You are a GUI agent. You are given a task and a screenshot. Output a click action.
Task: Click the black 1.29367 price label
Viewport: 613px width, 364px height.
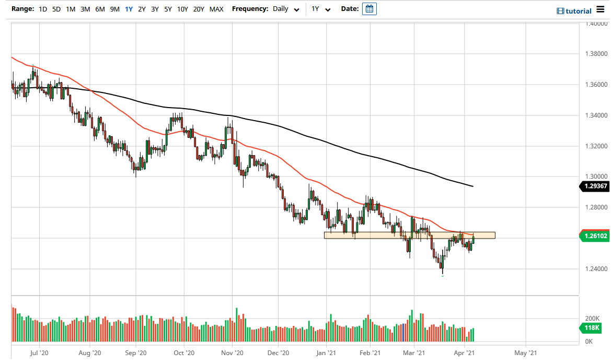[596, 186]
